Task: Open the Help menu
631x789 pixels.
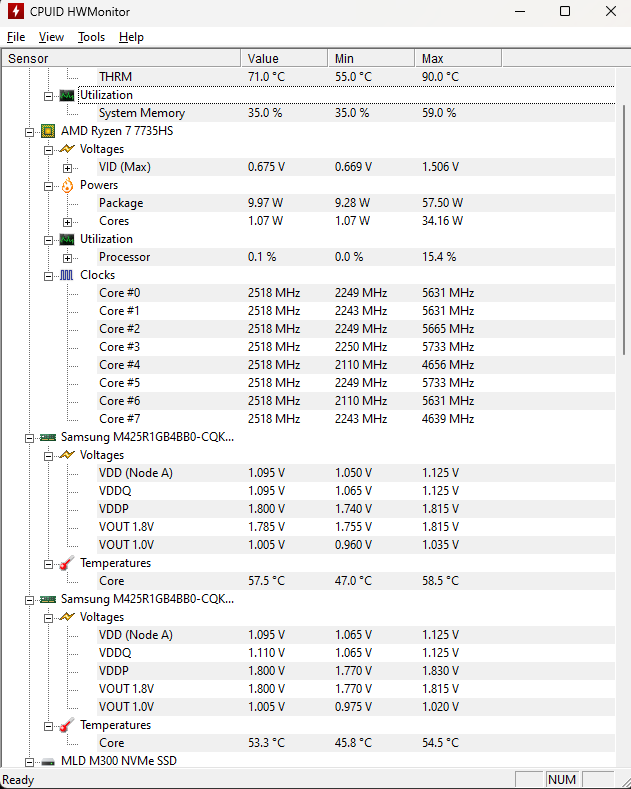Action: point(131,37)
